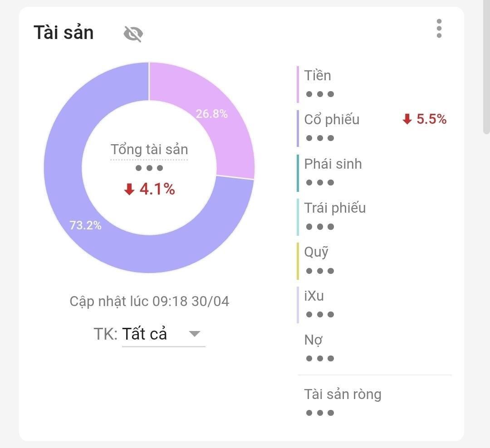Screen dimensions: 490x448
Task: Click the dropdown arrow beside Tất cả
Action: coord(195,334)
